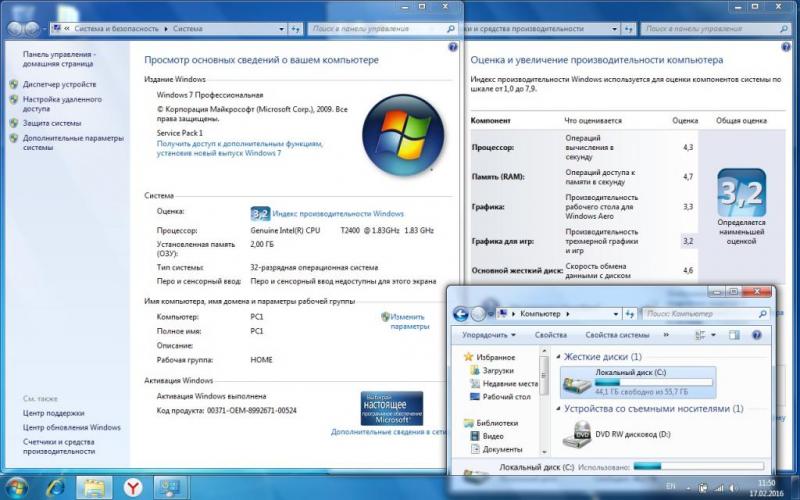Viewport: 800px width, 500px height.
Task: Click Поиск: Компьютер search box
Action: 706,314
